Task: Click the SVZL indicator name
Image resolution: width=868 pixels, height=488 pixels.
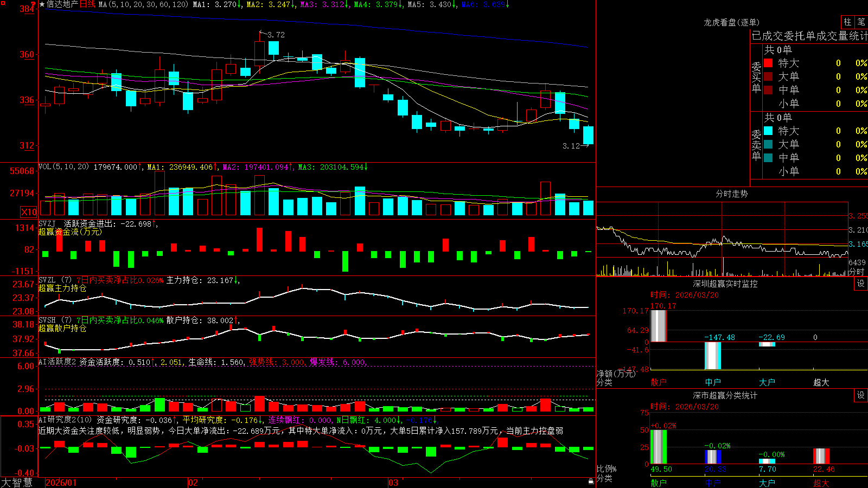Action: pyautogui.click(x=47, y=280)
